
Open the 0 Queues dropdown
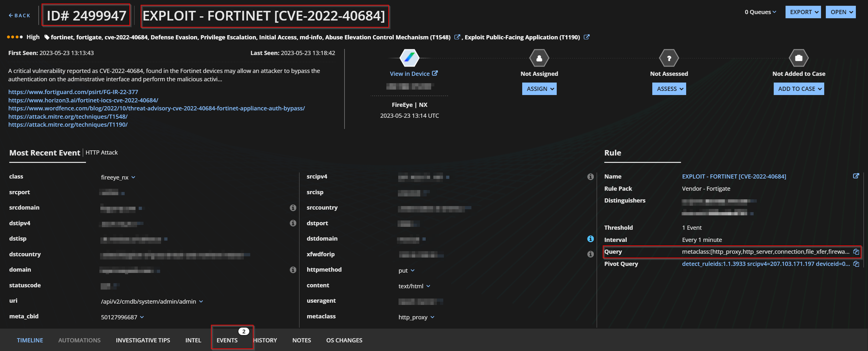[x=760, y=12]
